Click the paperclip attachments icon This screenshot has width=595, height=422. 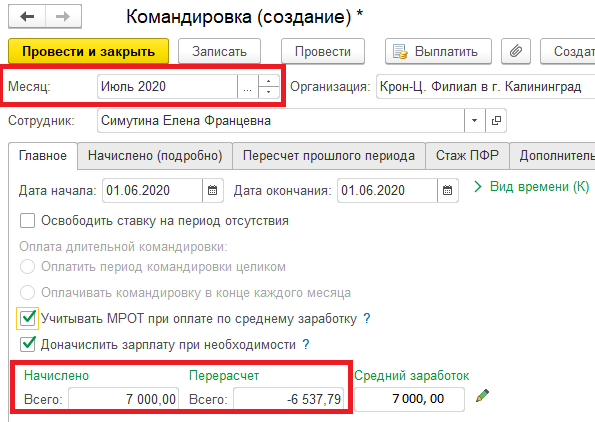515,51
